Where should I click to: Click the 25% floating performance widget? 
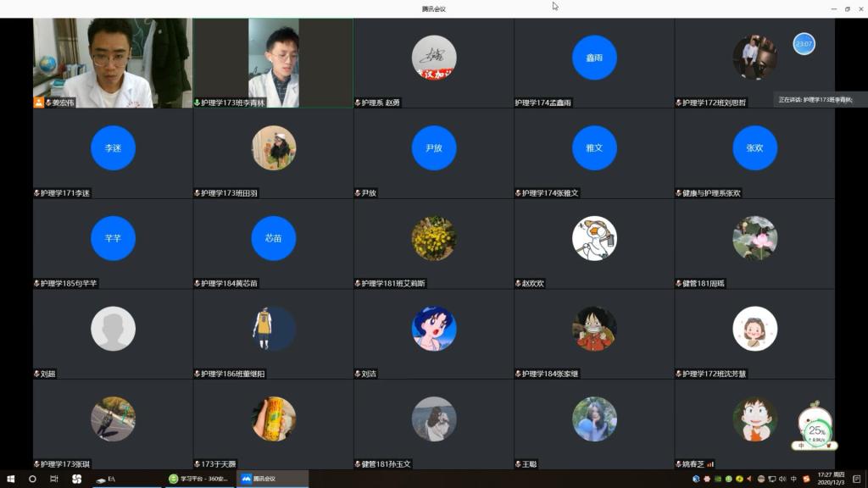coord(816,430)
